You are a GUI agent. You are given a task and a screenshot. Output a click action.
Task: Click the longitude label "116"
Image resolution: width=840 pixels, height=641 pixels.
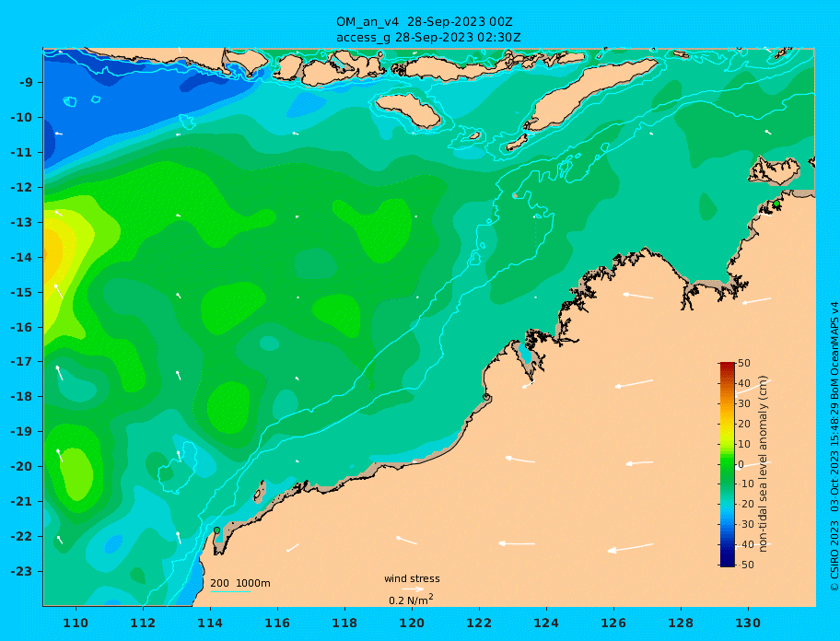point(277,623)
